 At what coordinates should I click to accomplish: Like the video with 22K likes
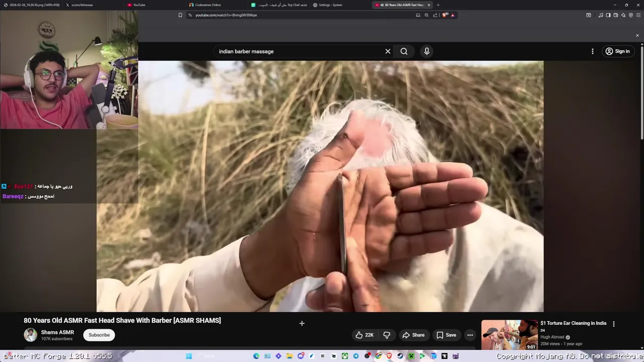[x=364, y=335]
